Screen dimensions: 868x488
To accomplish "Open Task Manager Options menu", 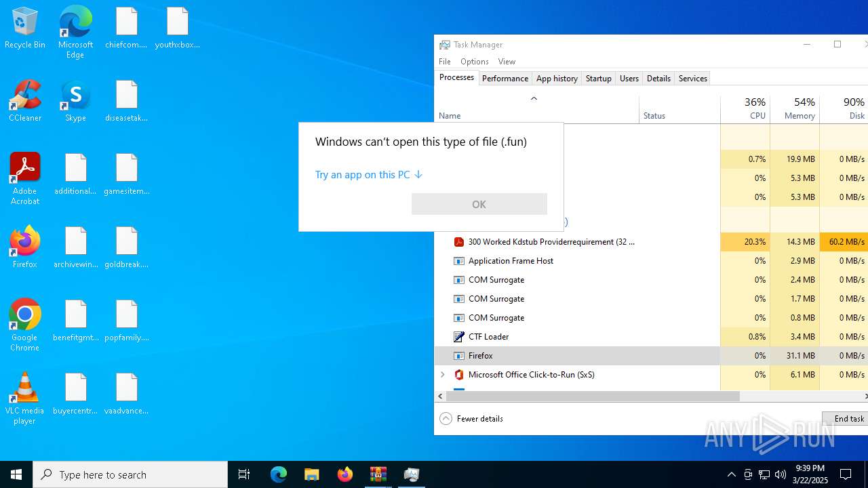I will [475, 62].
